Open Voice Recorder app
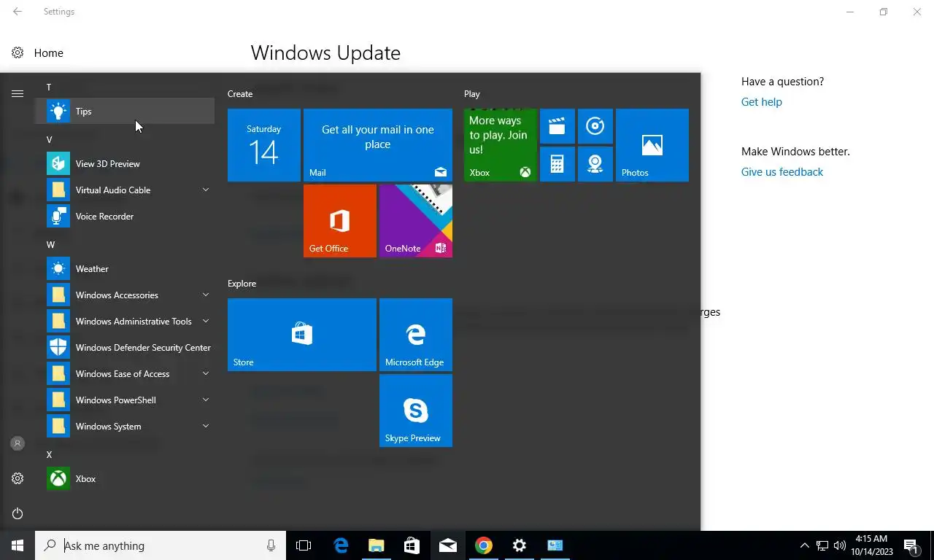 pos(125,217)
